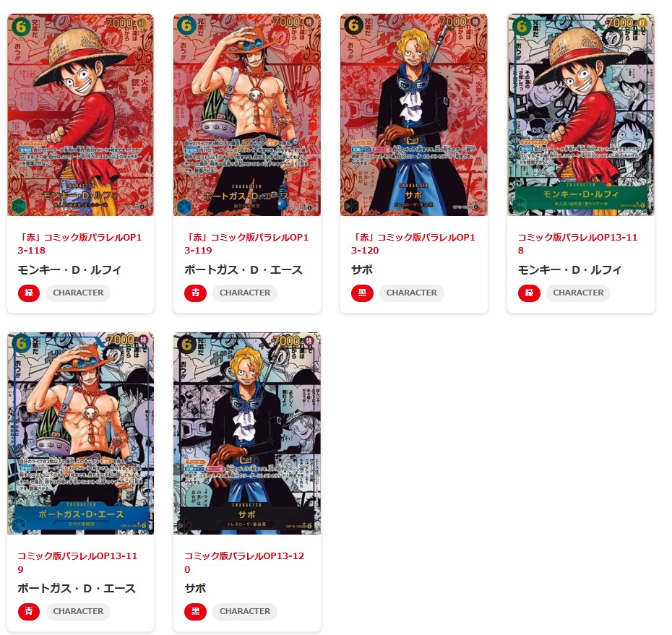Open link 「赤」コミック版パラレルOP13-119

(x=246, y=243)
